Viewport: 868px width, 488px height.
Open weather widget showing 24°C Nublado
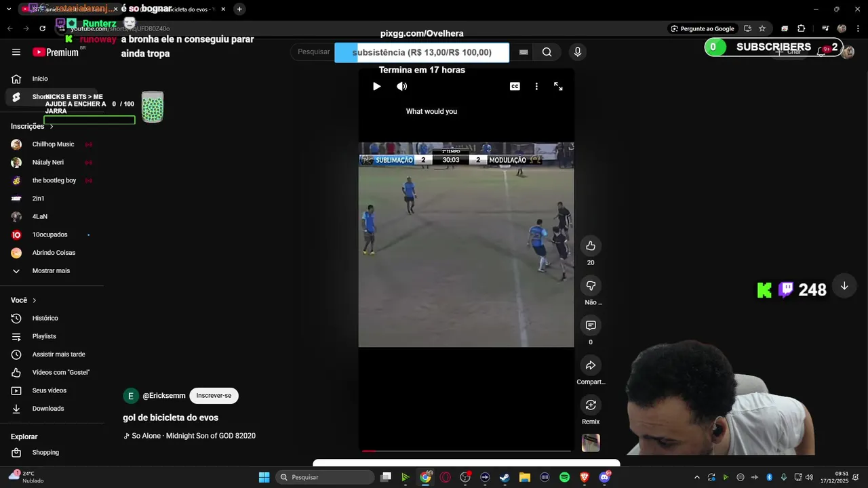(26, 477)
